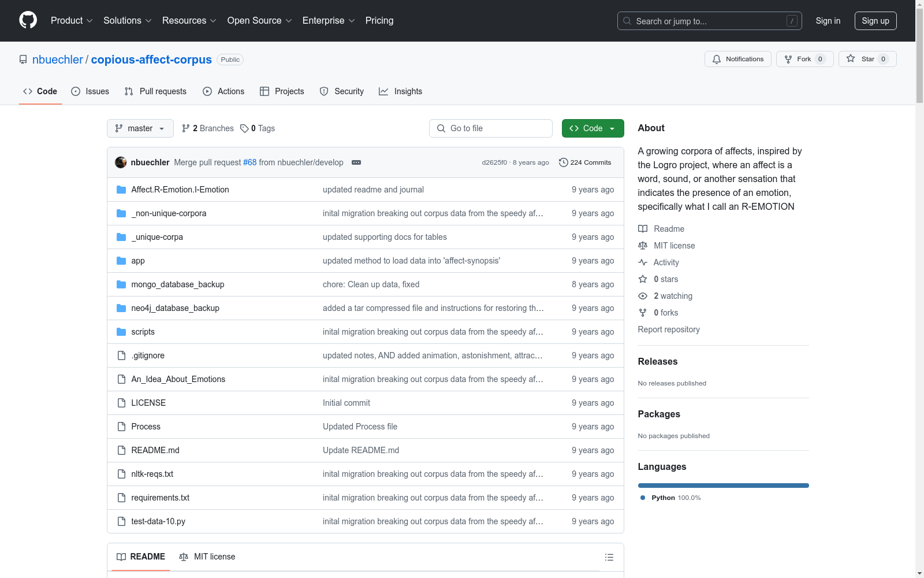Click the Activity pulse icon
The width and height of the screenshot is (924, 578).
(643, 262)
